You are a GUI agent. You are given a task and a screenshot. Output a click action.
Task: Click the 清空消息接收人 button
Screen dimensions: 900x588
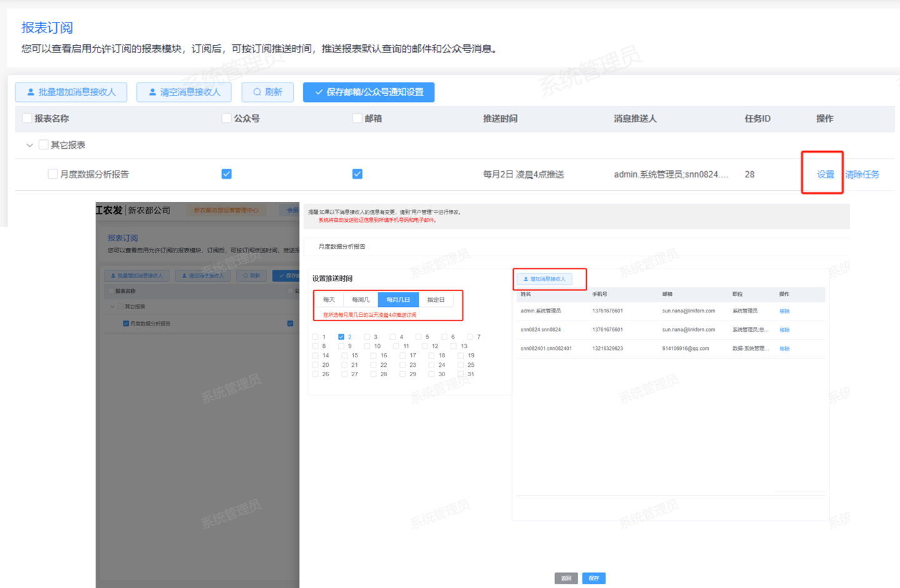tap(184, 92)
